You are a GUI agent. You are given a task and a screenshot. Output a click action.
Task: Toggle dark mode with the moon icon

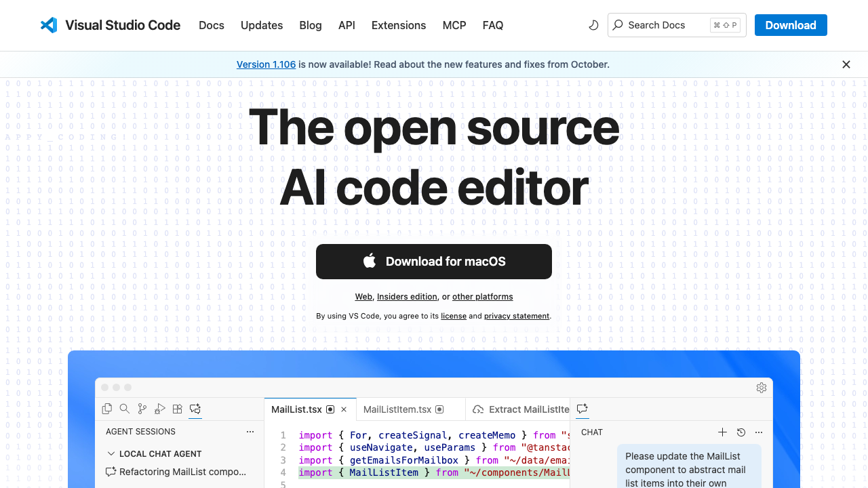[593, 24]
